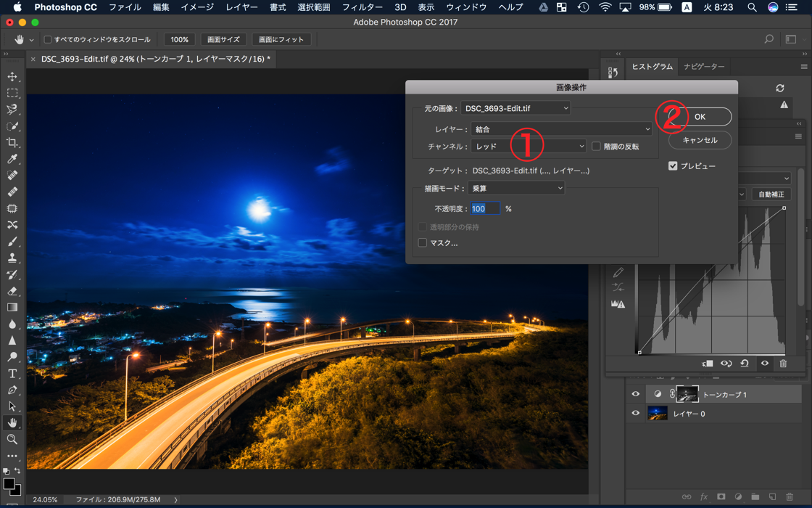The image size is (812, 508).
Task: Click the 画面にフィット button
Action: coord(281,39)
